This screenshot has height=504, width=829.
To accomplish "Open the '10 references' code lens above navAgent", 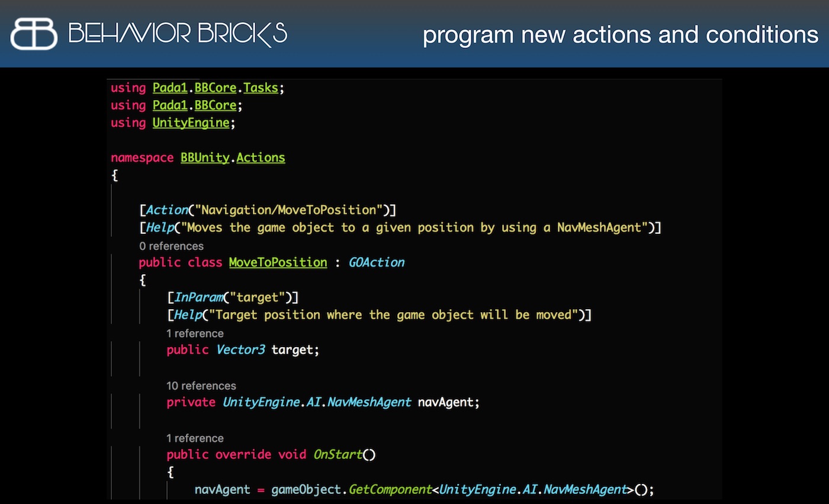I will point(201,386).
